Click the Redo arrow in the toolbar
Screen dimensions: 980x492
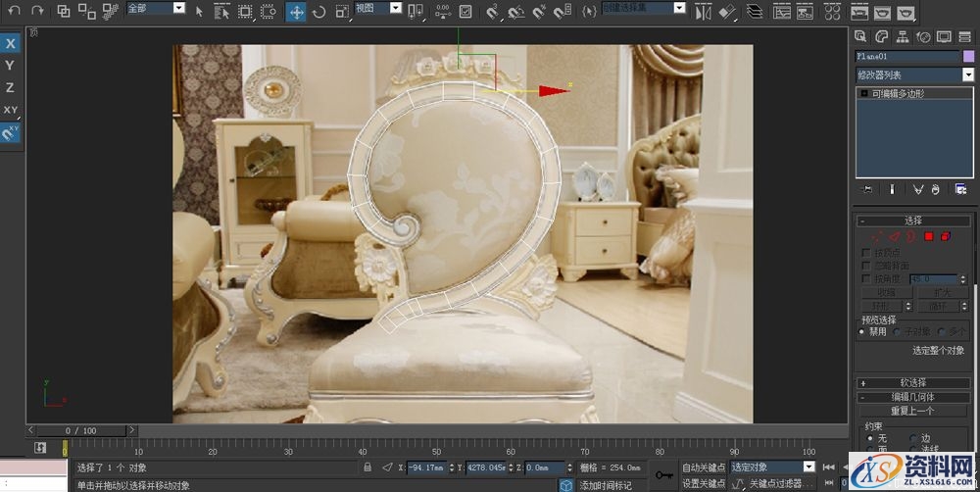(37, 10)
